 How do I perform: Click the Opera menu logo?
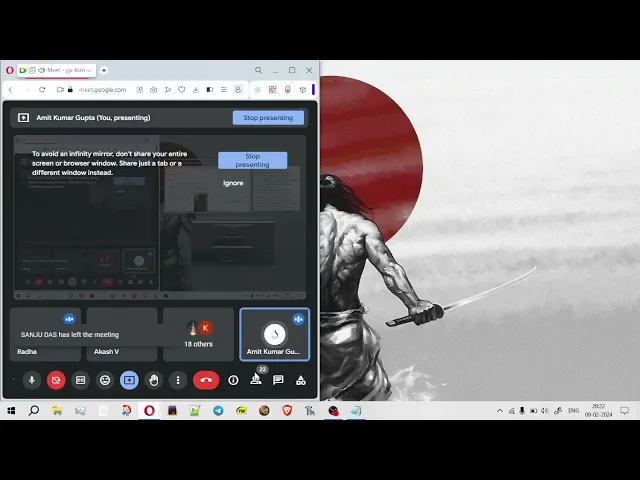click(10, 70)
